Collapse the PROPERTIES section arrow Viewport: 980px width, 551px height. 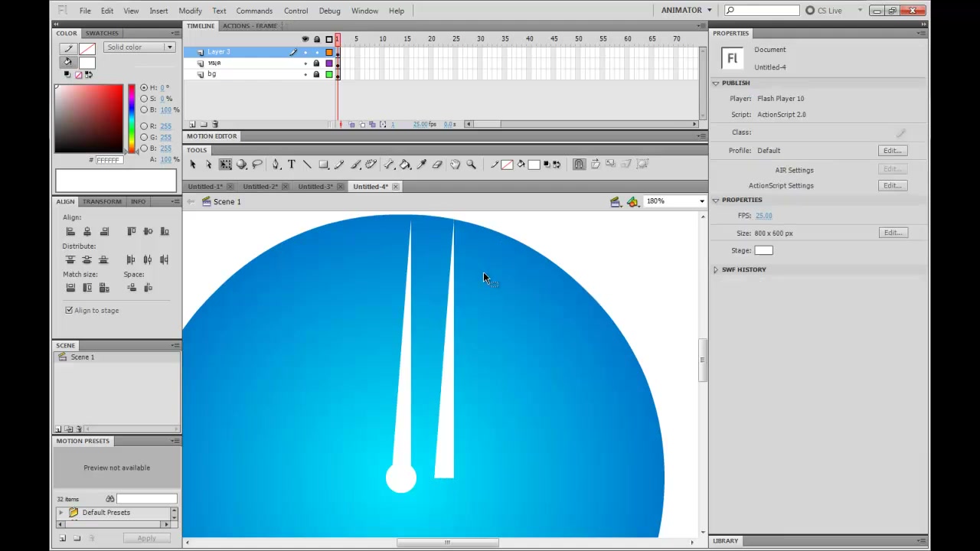[x=716, y=200]
